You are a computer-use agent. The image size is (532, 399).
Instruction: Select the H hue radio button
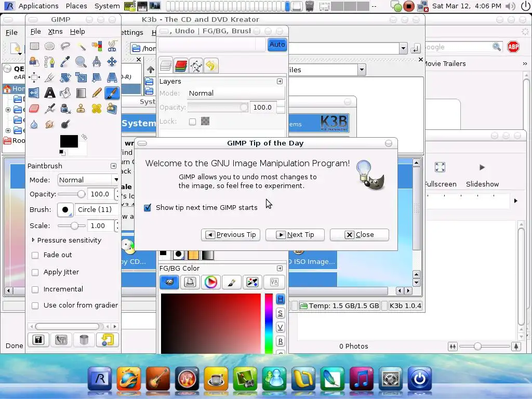pyautogui.click(x=280, y=299)
